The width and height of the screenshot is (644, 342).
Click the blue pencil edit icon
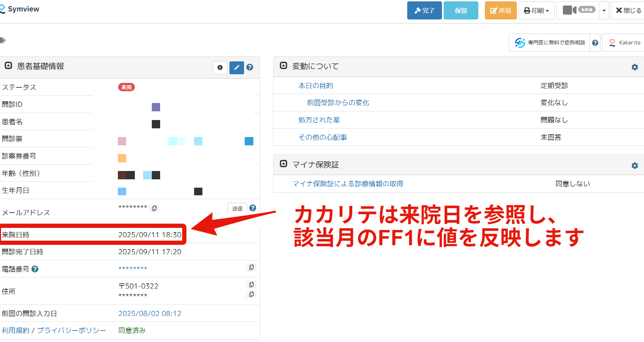tap(236, 68)
